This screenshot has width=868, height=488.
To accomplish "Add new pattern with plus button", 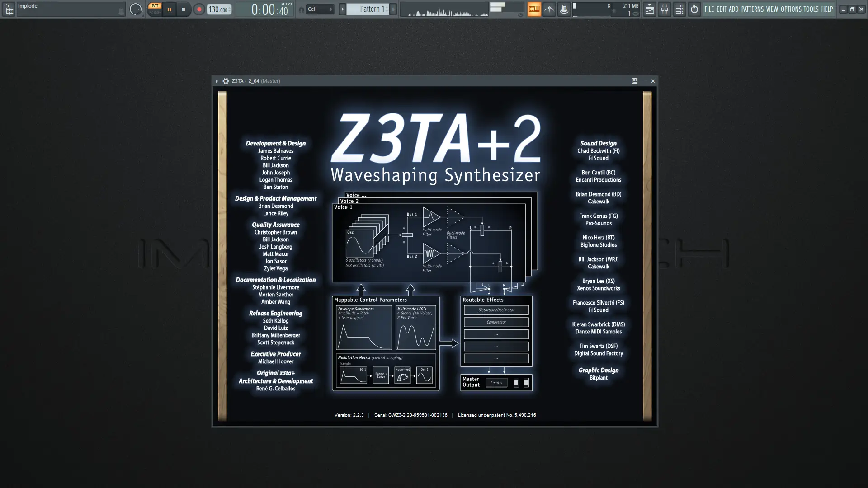I will click(x=393, y=9).
